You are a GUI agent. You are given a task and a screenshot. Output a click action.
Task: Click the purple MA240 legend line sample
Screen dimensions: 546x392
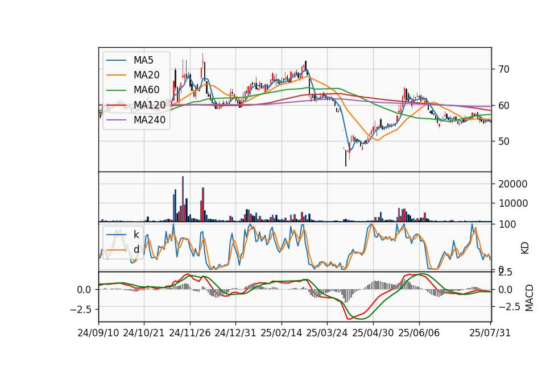click(x=116, y=120)
